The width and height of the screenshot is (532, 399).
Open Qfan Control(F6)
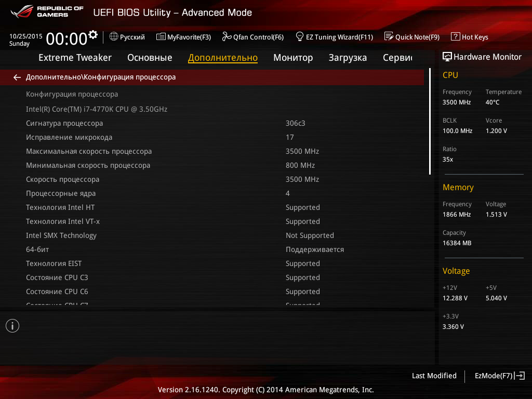click(x=253, y=37)
